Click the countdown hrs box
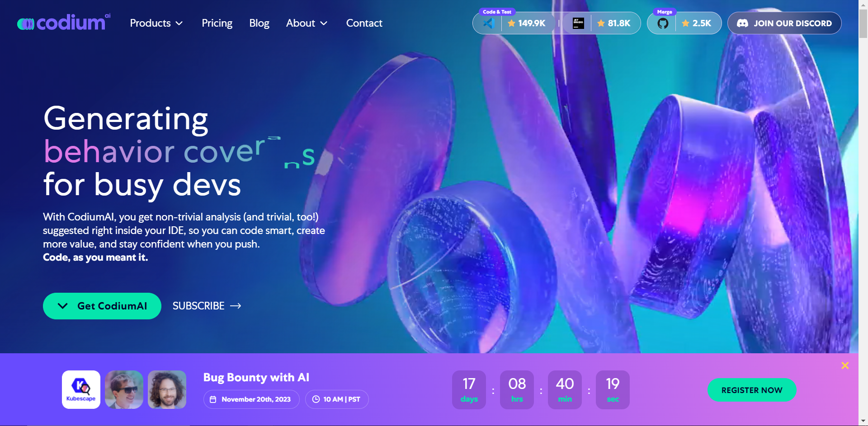This screenshot has width=868, height=426. (x=517, y=390)
